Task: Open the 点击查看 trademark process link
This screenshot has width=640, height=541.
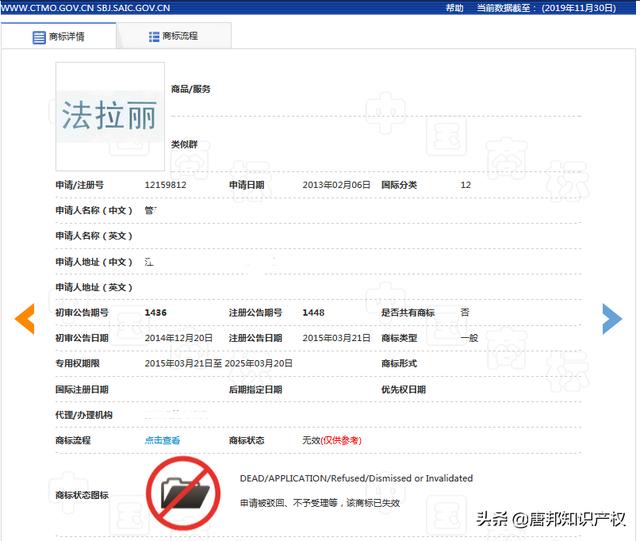Action: (x=162, y=440)
